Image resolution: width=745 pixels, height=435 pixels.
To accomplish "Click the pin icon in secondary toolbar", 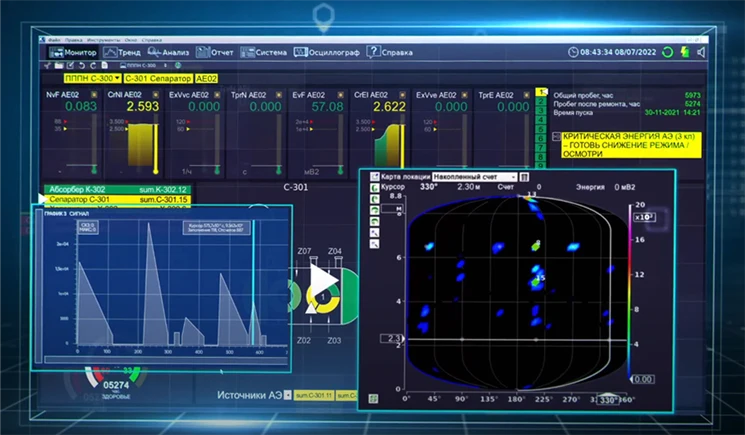I will tap(48, 66).
